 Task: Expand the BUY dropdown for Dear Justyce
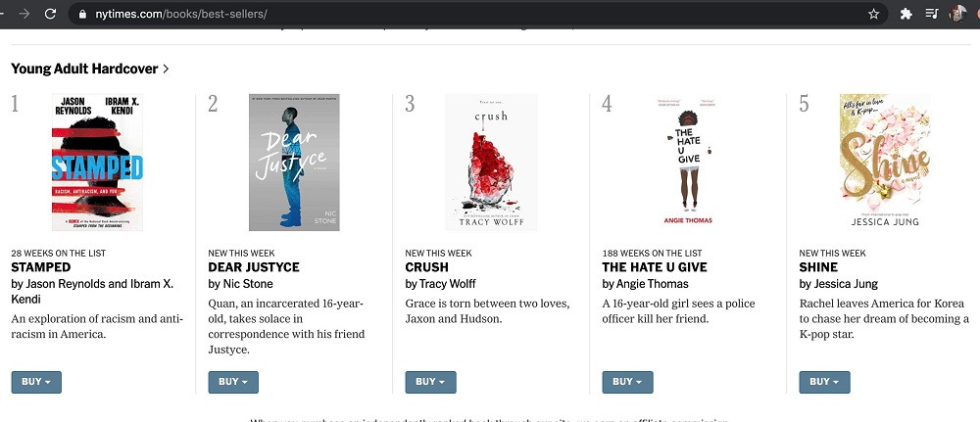point(233,382)
